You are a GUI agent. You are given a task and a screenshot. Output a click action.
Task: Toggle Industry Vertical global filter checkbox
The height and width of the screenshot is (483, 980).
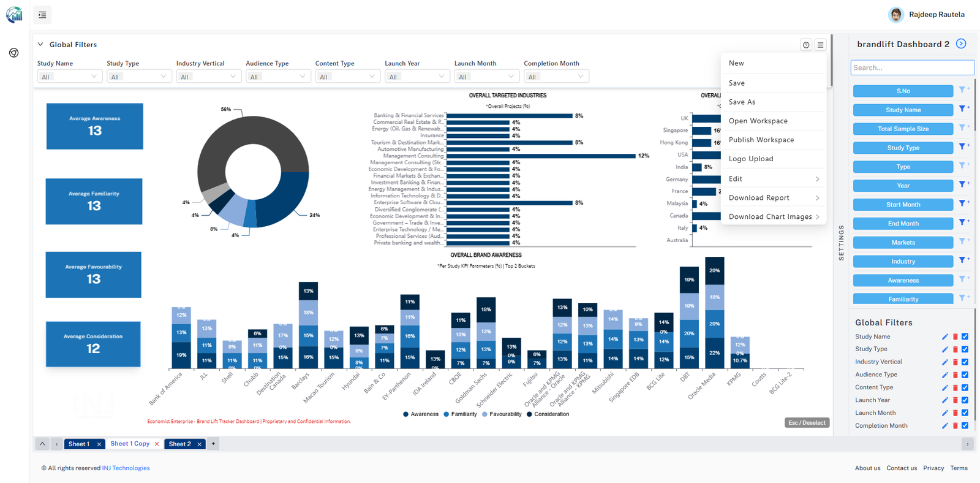965,362
